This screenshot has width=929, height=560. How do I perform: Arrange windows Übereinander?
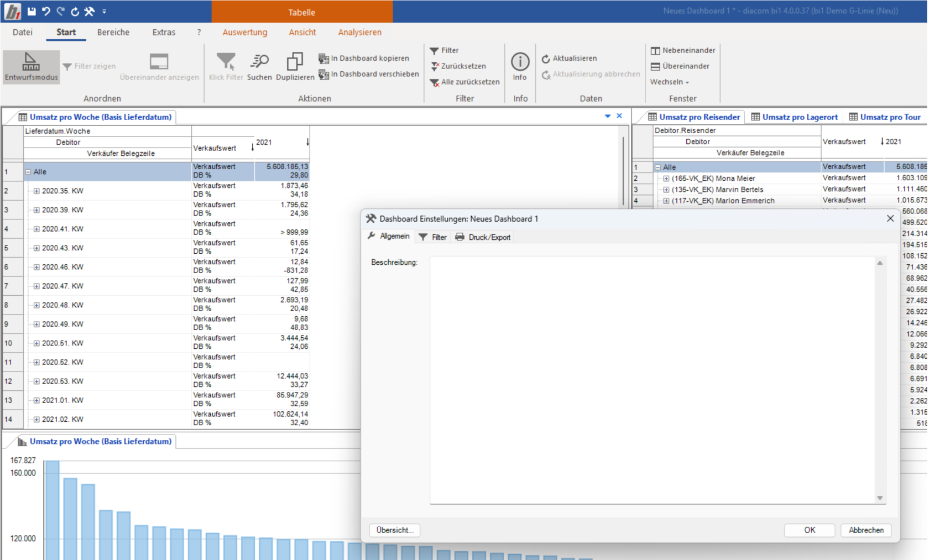pos(680,66)
